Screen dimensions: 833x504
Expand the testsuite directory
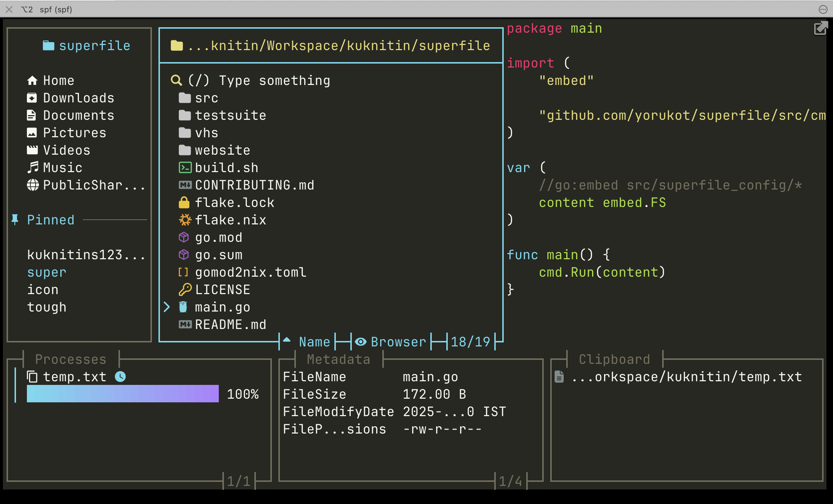coord(230,115)
